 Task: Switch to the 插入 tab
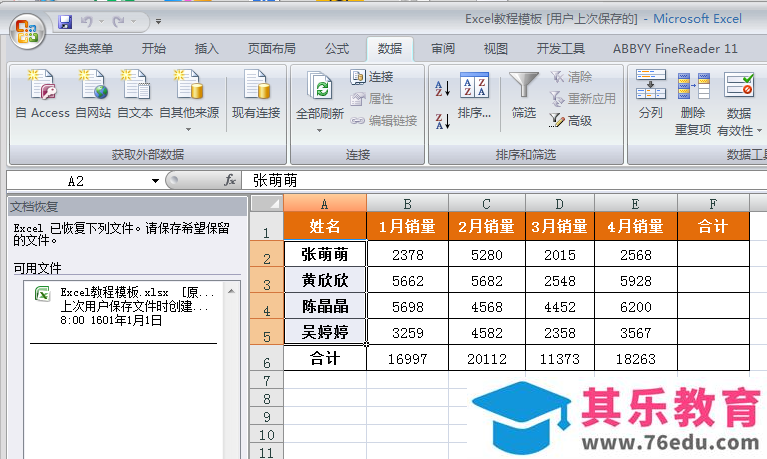point(206,49)
